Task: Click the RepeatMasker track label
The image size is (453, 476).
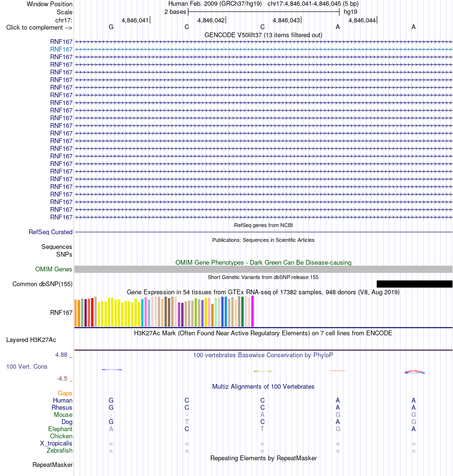Action: 52,465
